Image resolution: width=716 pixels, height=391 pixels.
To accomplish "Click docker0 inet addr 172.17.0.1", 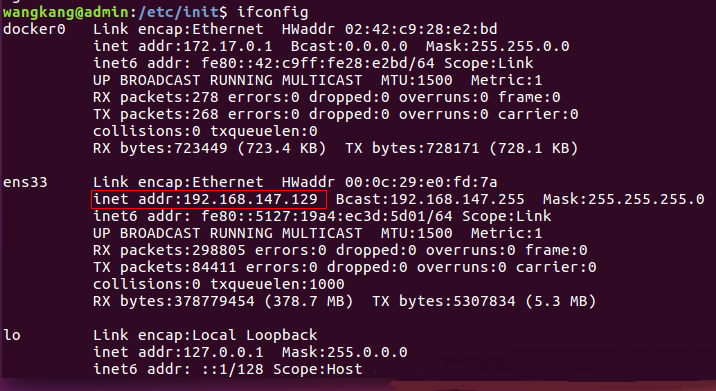I will point(183,46).
